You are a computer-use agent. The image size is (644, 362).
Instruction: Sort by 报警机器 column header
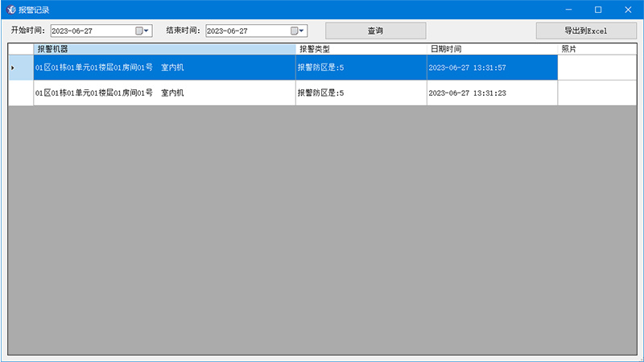(164, 49)
